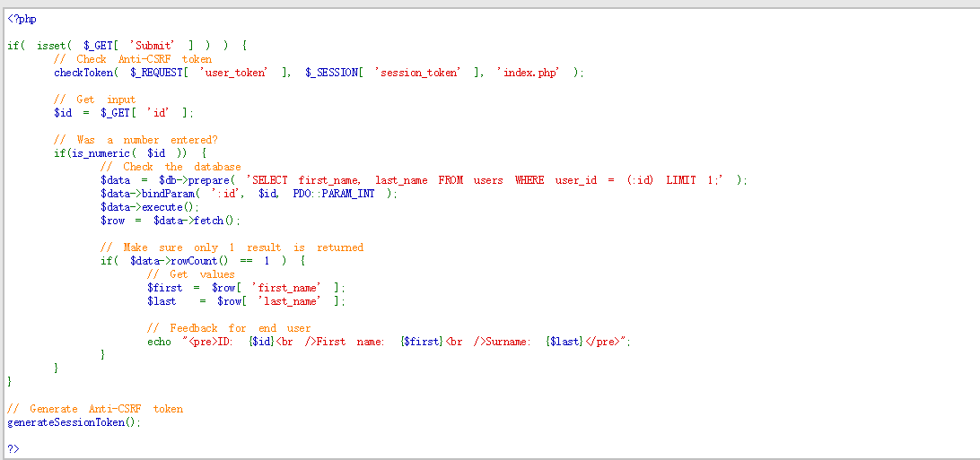980x460 pixels.
Task: Click the "$first = $row[ 'first_name' ];" line
Action: [246, 288]
